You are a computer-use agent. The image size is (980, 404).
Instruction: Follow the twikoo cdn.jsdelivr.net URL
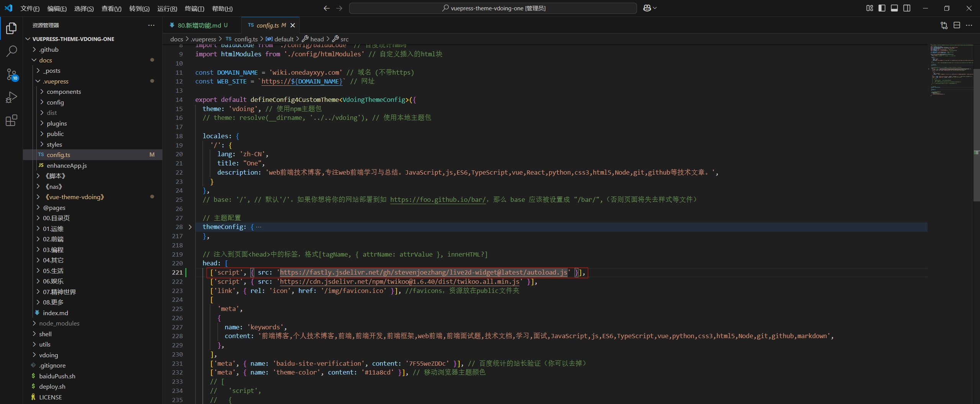(x=400, y=281)
